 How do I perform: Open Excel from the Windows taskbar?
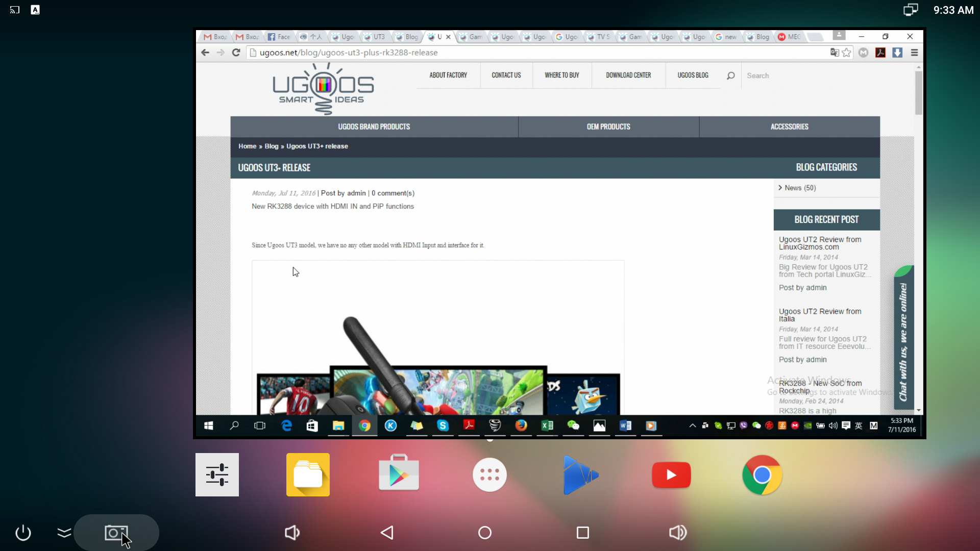pyautogui.click(x=547, y=425)
